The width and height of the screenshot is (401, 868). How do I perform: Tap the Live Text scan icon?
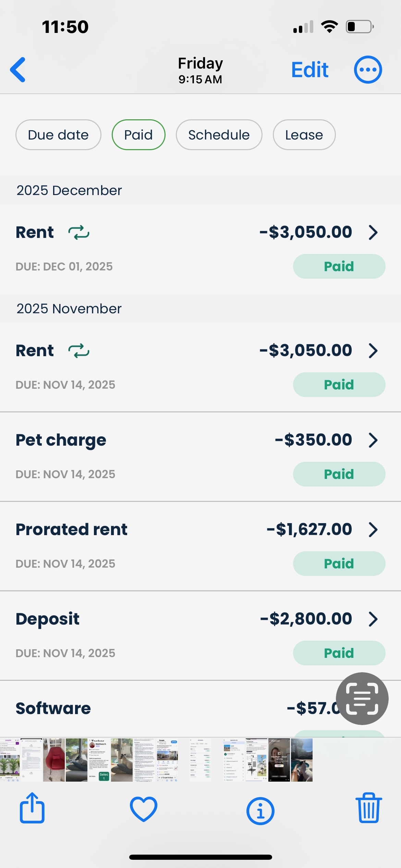[x=362, y=699]
